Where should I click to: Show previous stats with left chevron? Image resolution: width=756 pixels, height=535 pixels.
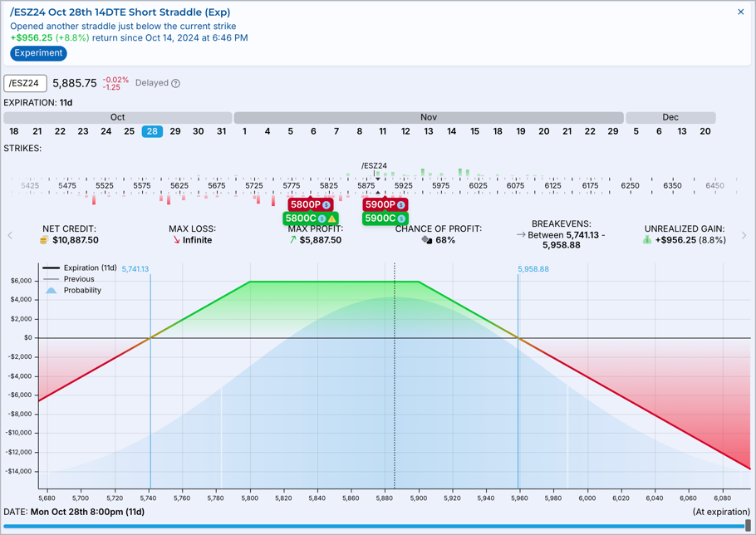coord(10,235)
